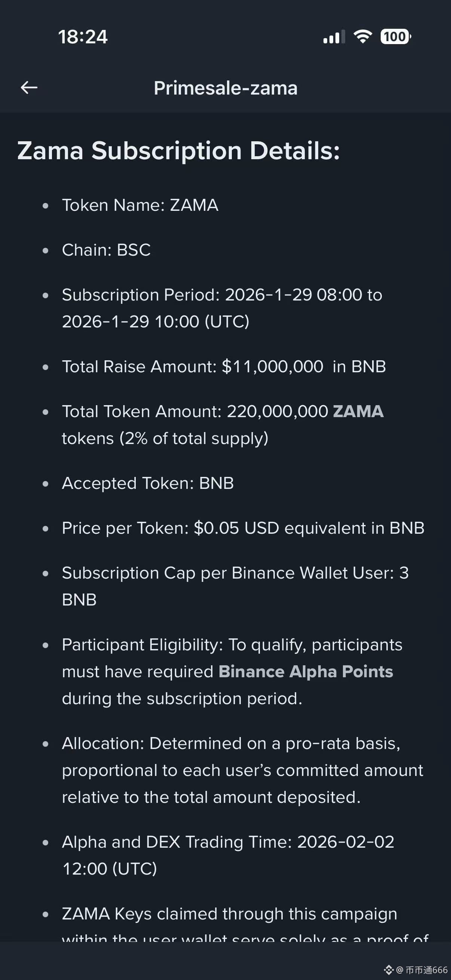Tap the battery 100 indicator

pyautogui.click(x=395, y=37)
